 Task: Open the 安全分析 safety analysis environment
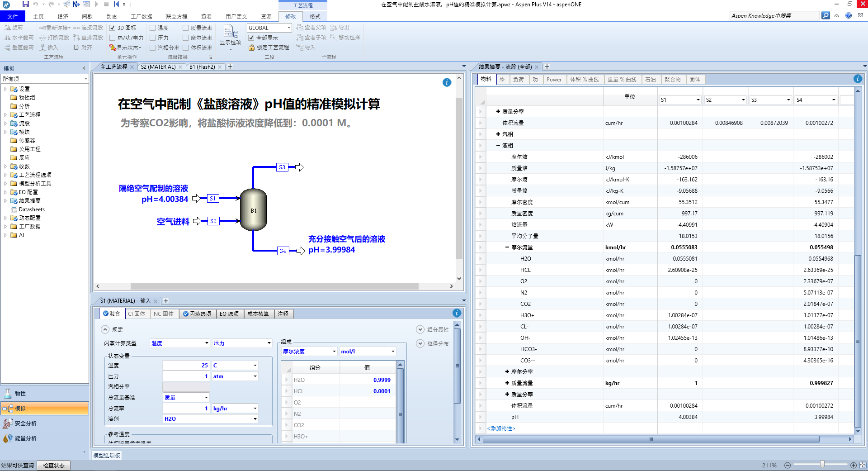44,423
